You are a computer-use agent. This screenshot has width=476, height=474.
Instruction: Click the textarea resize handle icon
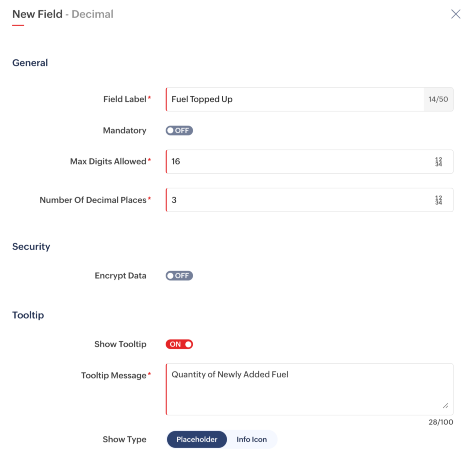(x=445, y=405)
